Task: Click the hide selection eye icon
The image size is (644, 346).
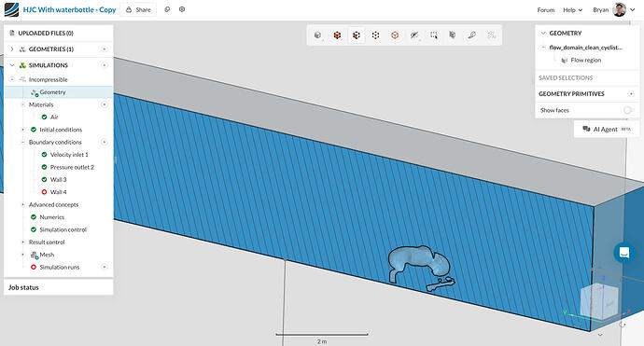Action: click(414, 35)
